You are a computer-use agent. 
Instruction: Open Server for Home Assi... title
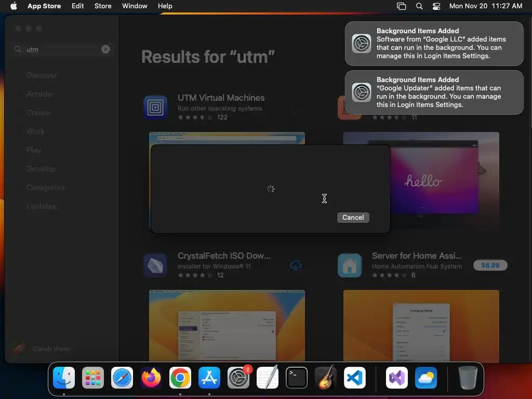[417, 256]
